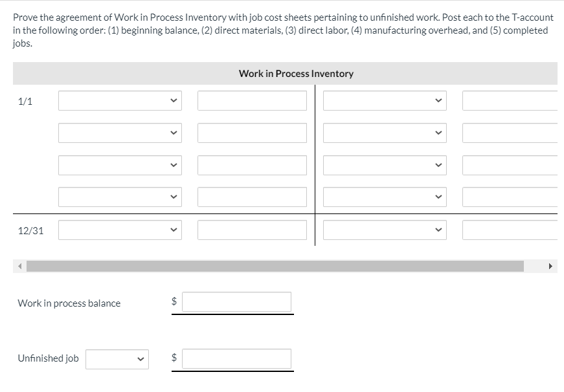Open the third dropdown on the credit side

pos(385,165)
